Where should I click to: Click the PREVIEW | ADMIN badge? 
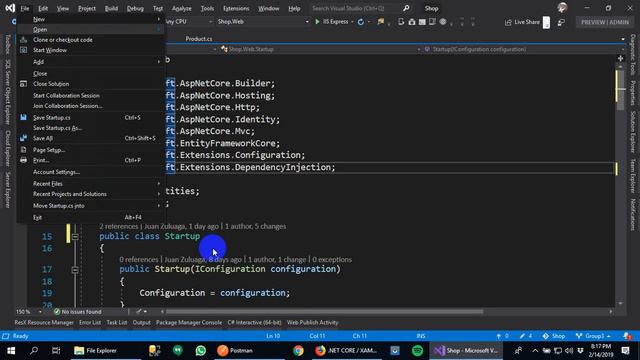[605, 22]
